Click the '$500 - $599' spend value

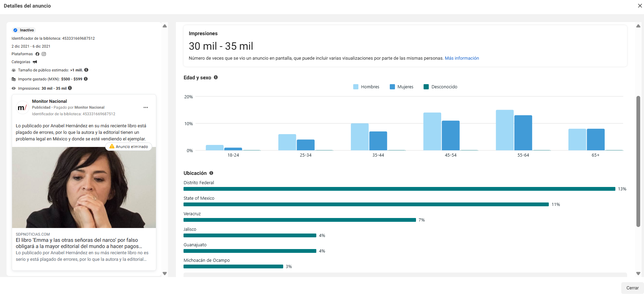click(x=72, y=79)
